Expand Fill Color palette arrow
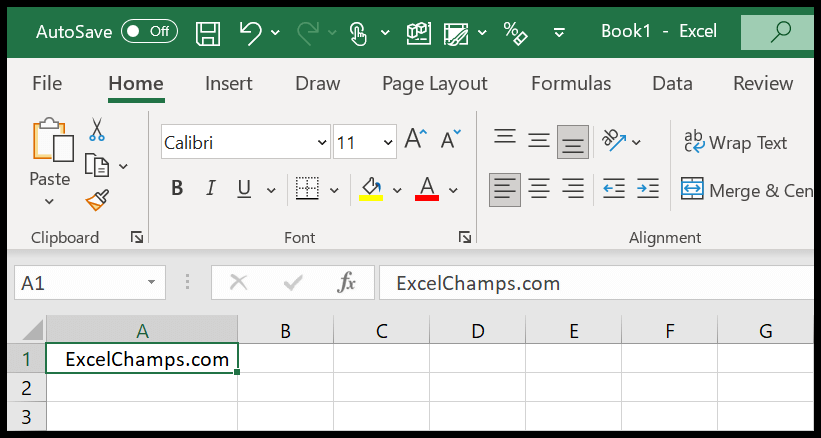This screenshot has height=438, width=821. click(397, 190)
